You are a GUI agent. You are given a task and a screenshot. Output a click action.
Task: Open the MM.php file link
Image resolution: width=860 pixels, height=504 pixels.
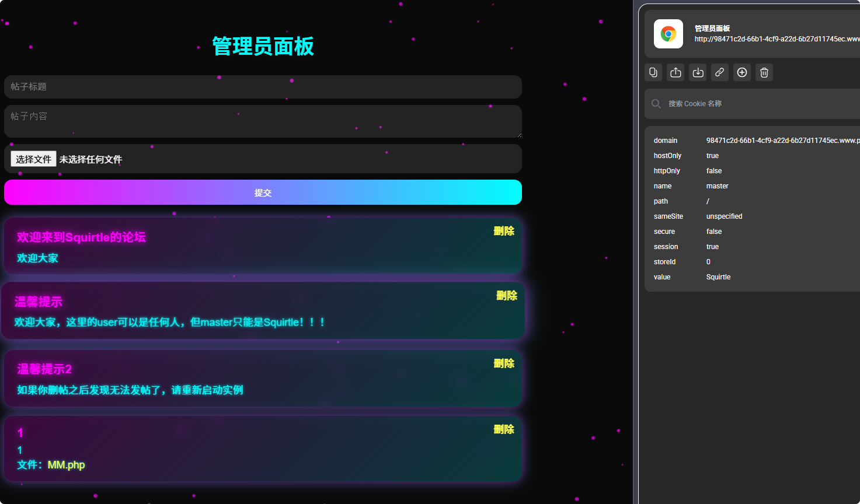click(x=66, y=465)
